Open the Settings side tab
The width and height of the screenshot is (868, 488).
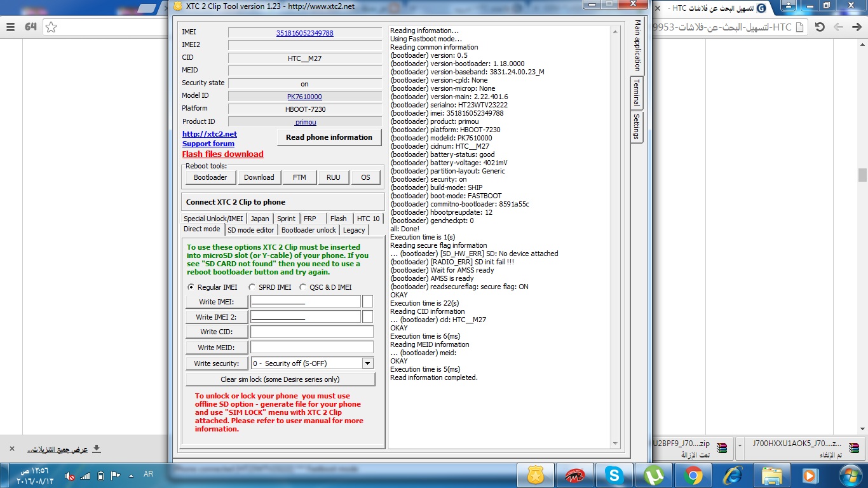pyautogui.click(x=637, y=126)
